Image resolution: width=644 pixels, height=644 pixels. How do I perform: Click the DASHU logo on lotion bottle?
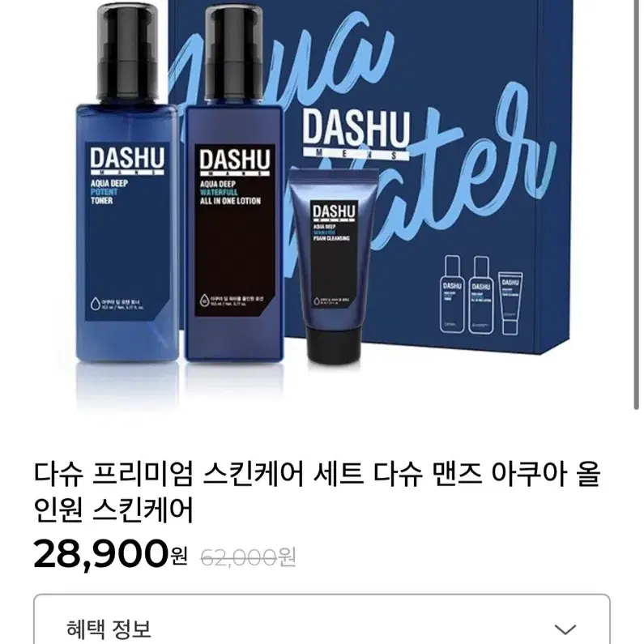[235, 162]
